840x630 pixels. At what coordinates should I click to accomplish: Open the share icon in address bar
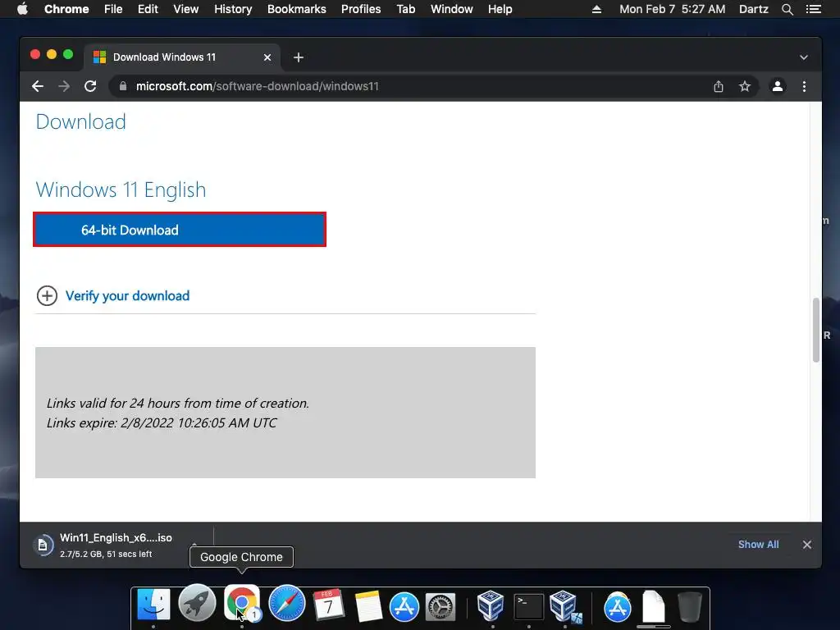pyautogui.click(x=719, y=86)
